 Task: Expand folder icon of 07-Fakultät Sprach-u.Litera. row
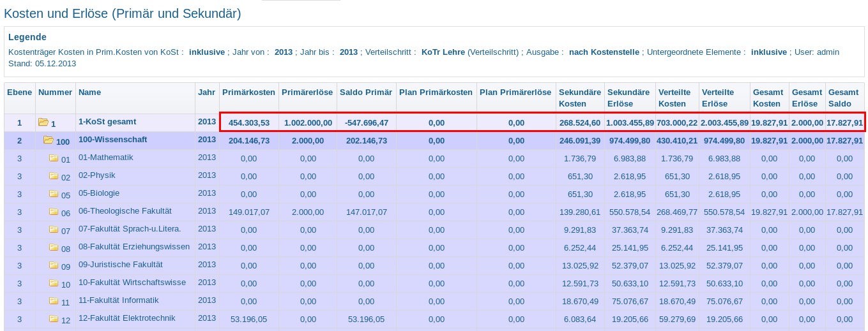coord(54,229)
